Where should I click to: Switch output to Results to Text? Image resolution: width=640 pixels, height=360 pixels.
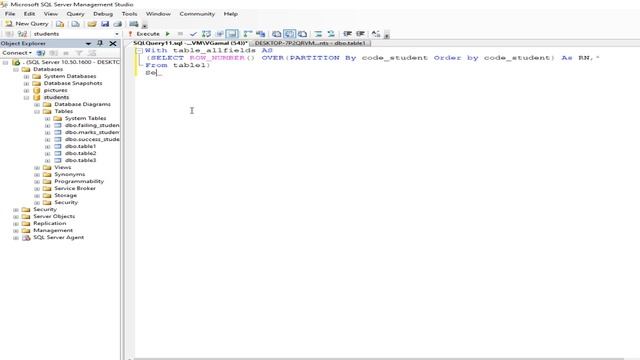276,34
